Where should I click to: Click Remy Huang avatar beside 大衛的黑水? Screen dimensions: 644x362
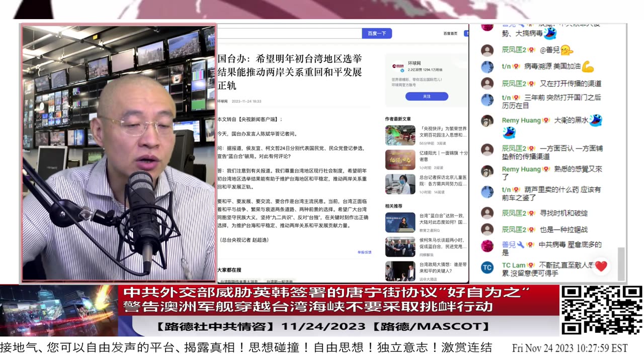(487, 121)
